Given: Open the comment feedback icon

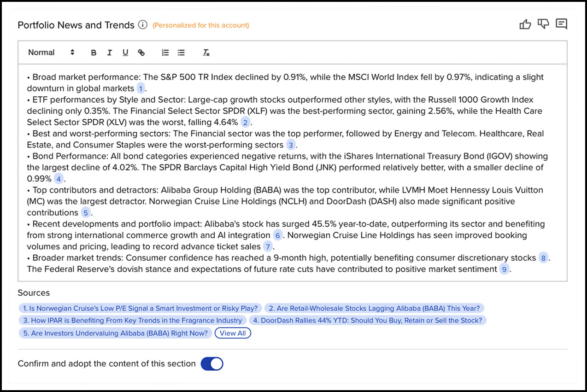Looking at the screenshot, I should 561,24.
